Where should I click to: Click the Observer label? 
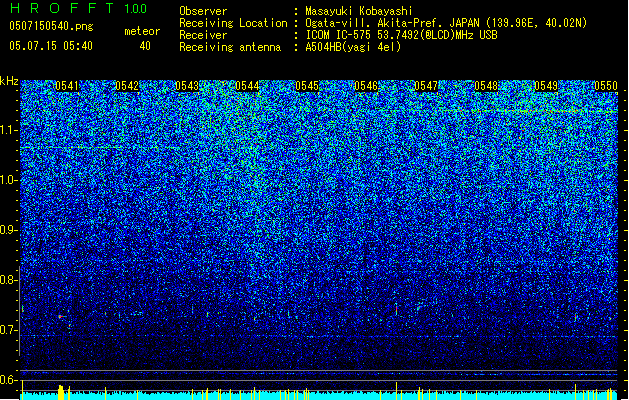click(x=203, y=11)
